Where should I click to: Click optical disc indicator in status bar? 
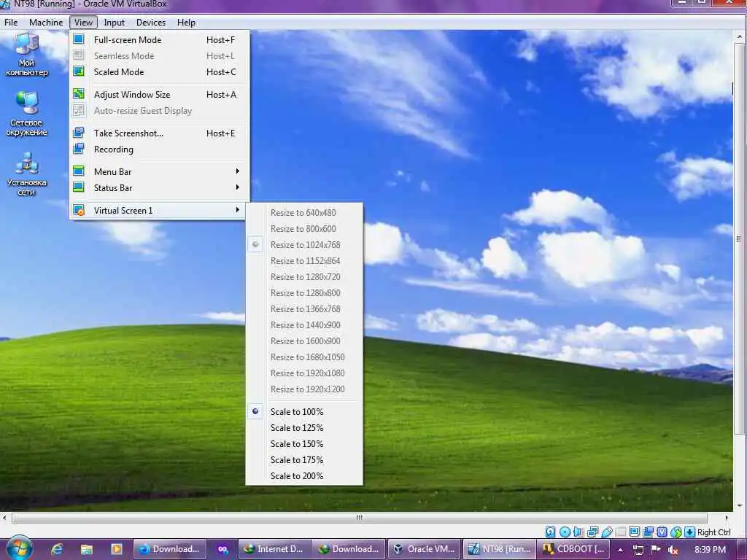tap(565, 532)
